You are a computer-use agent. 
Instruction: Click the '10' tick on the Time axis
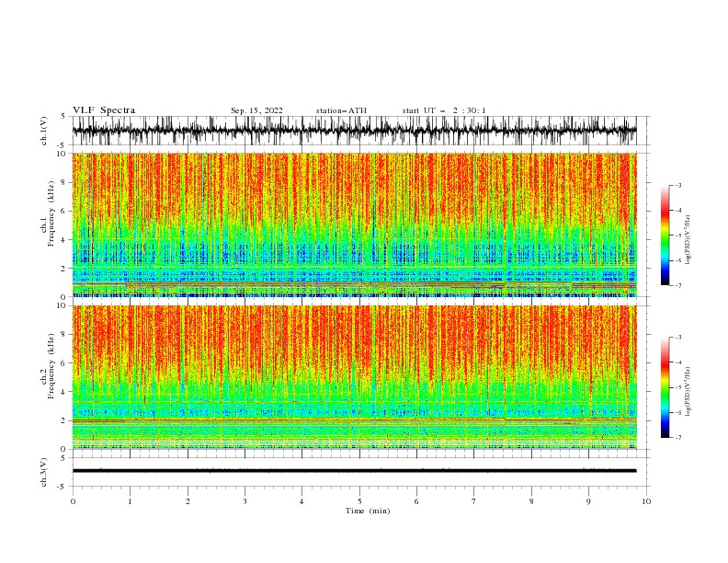coord(646,501)
